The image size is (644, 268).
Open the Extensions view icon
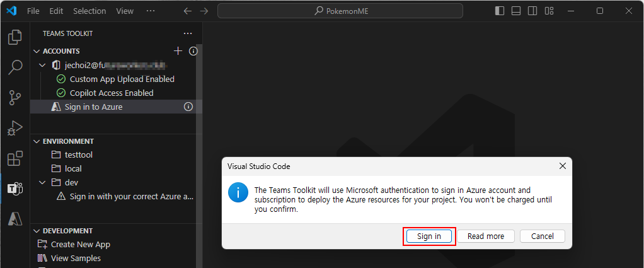click(15, 158)
